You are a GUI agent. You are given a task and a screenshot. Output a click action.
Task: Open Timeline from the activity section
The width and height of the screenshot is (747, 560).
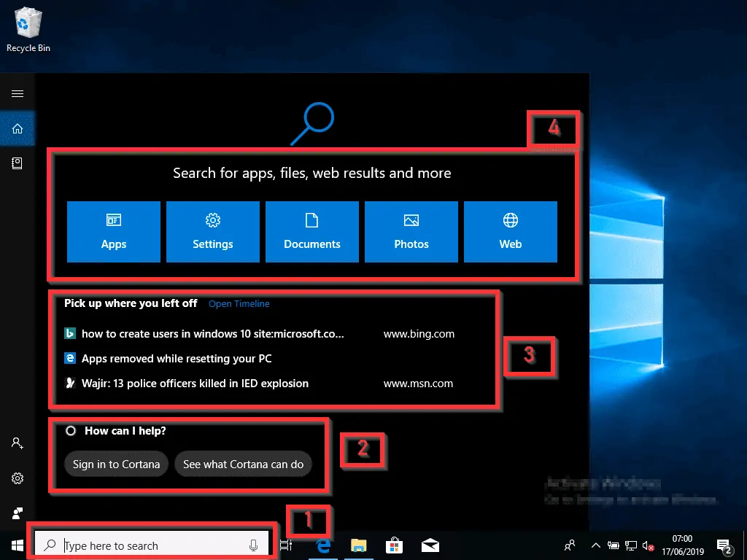coord(239,303)
